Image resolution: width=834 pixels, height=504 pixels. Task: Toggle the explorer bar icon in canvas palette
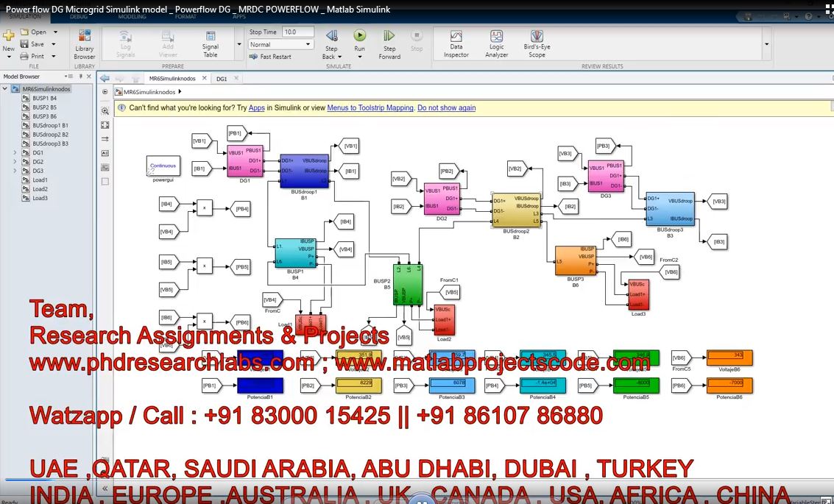tap(105, 92)
